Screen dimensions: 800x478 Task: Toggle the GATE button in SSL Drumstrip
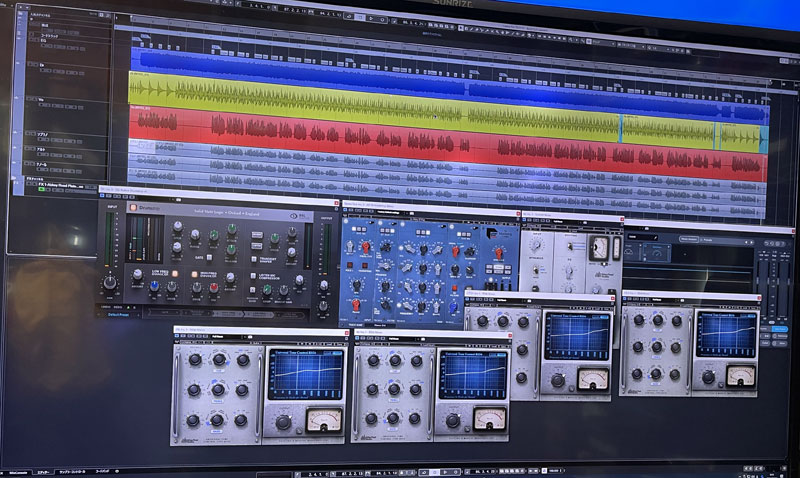click(x=208, y=258)
